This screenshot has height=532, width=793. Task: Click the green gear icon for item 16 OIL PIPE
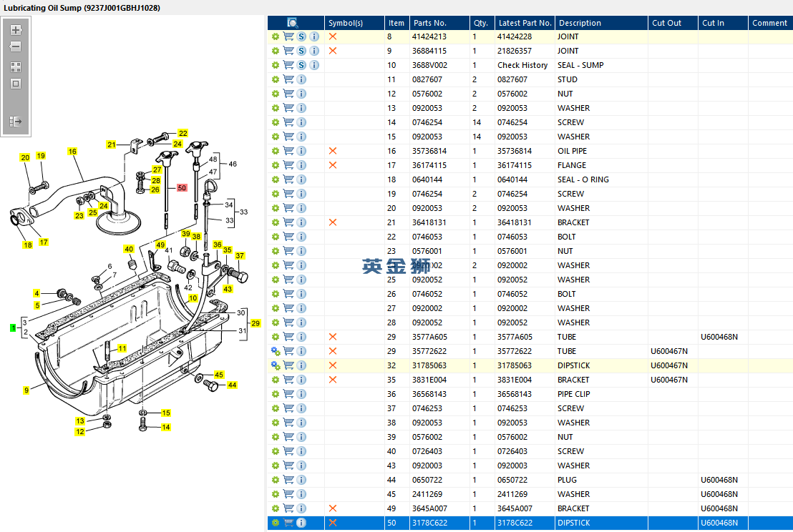coord(276,151)
